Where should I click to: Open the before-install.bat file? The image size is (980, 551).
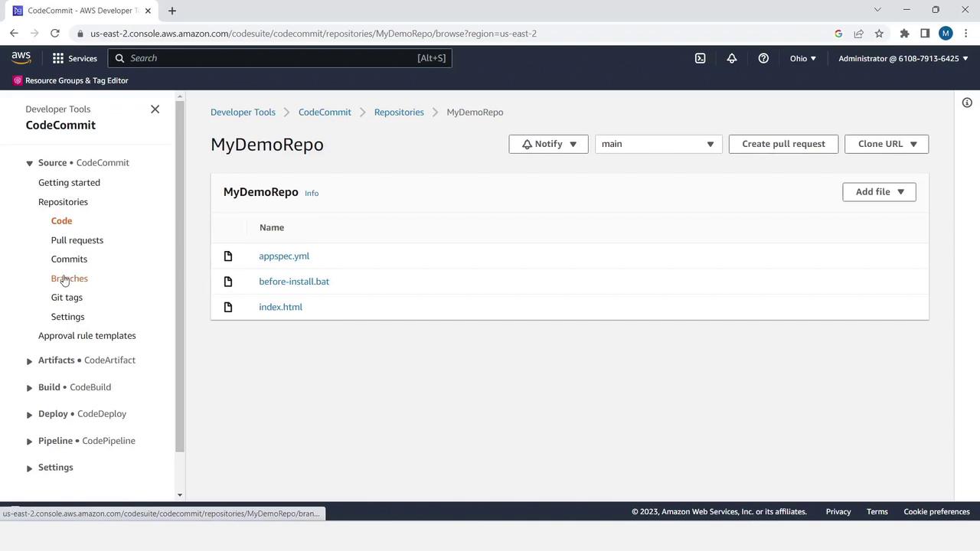[x=294, y=282]
